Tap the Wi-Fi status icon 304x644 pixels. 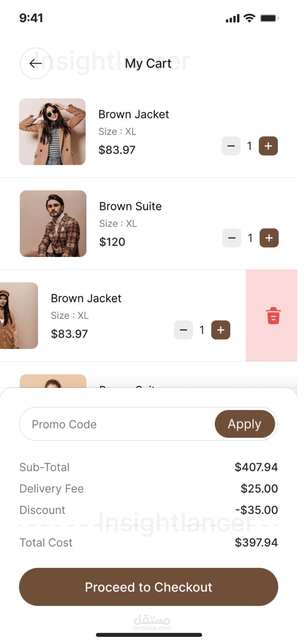point(249,18)
